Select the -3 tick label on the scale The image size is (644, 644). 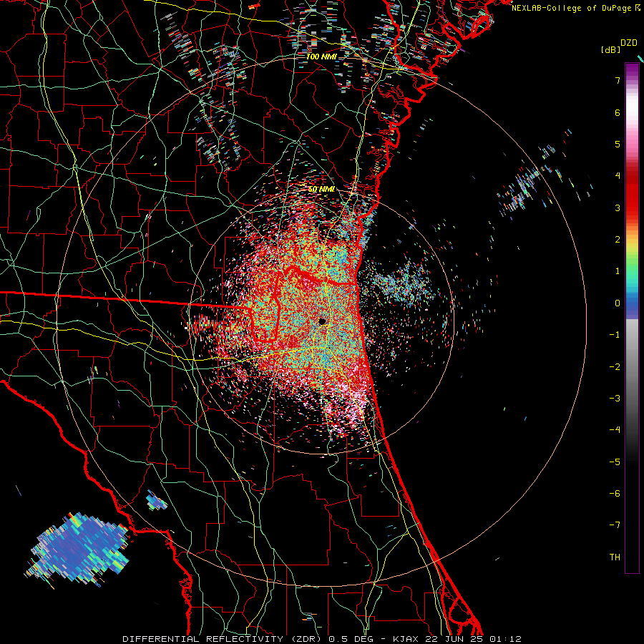[x=615, y=399]
